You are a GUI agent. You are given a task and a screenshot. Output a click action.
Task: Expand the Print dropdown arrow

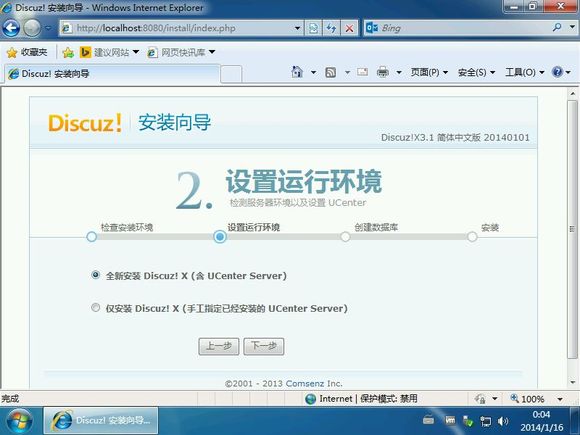(x=399, y=72)
